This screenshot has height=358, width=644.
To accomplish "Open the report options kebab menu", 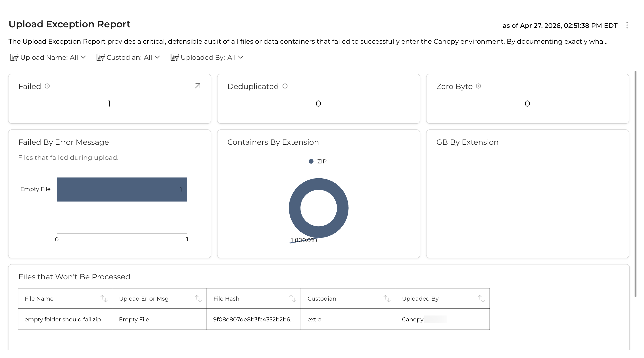I will [x=627, y=25].
